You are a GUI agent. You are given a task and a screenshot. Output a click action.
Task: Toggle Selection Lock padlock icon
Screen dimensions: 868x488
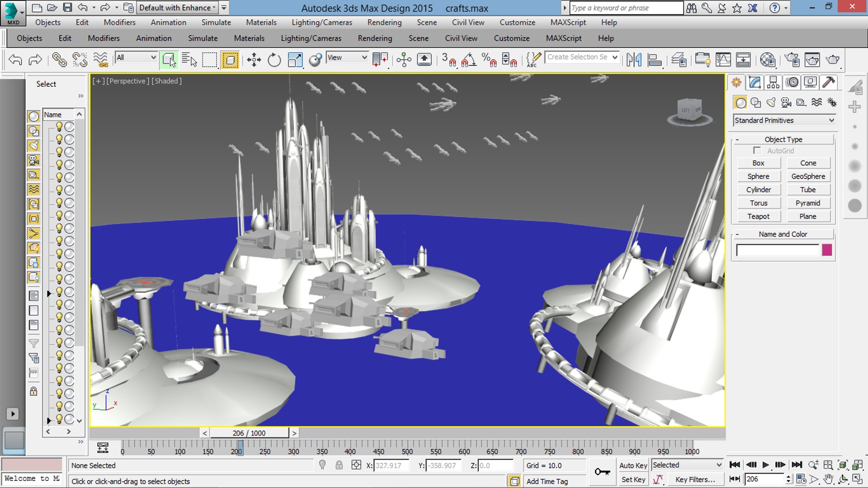point(339,465)
